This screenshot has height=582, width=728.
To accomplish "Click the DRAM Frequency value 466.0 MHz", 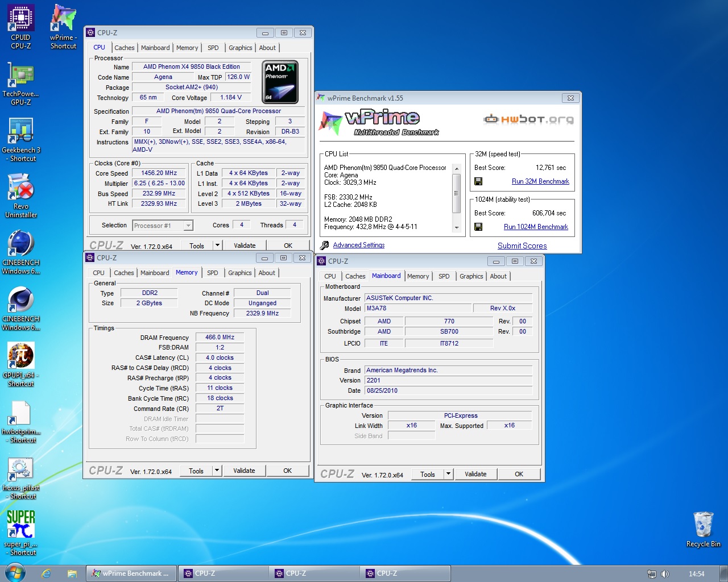I will coord(220,337).
